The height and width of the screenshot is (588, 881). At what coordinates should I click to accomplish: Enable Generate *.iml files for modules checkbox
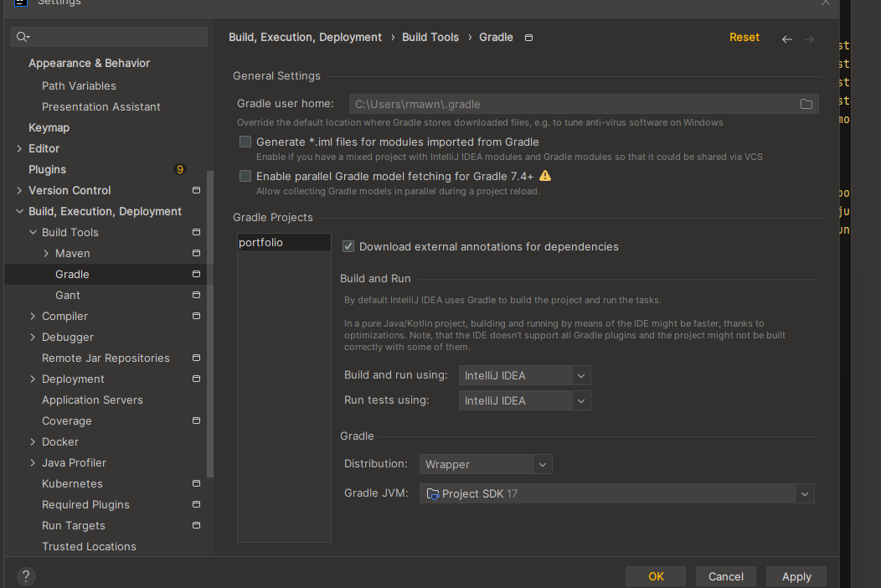(245, 142)
